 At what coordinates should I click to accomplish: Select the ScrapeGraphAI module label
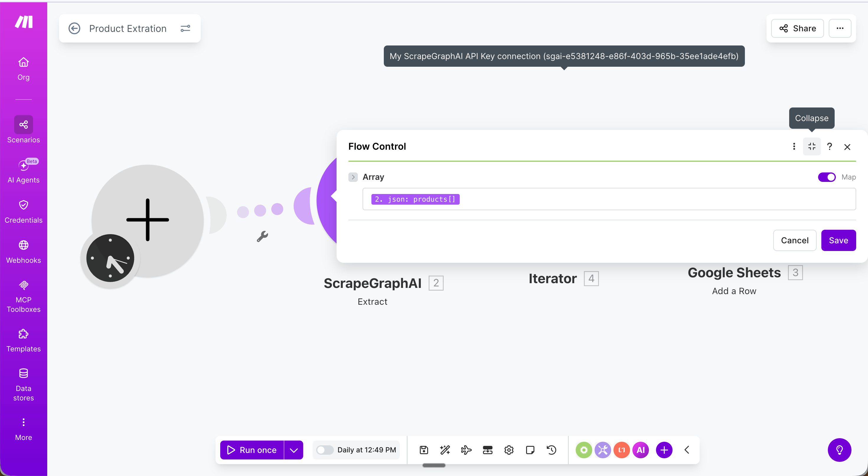tap(373, 283)
